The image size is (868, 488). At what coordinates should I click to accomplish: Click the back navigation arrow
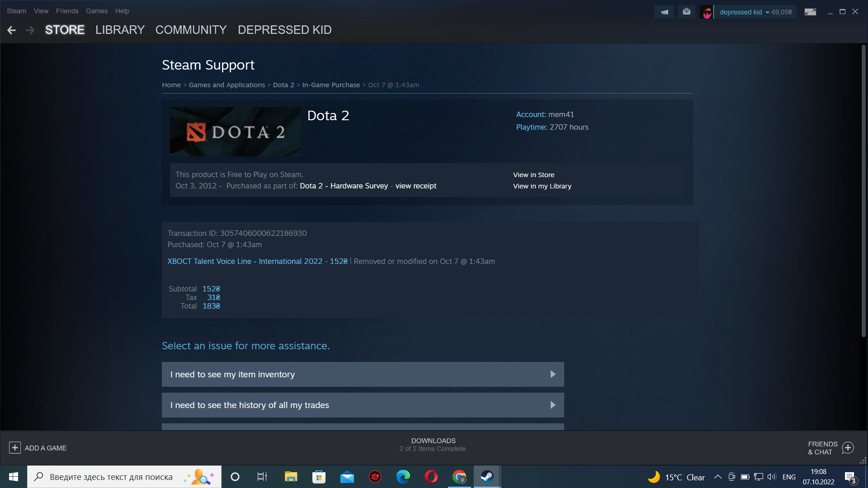11,30
